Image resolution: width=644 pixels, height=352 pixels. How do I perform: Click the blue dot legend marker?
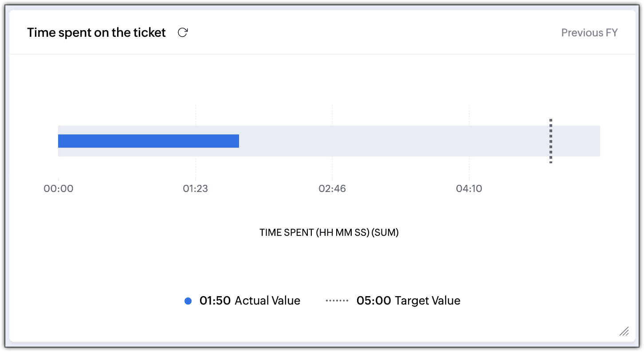click(188, 301)
